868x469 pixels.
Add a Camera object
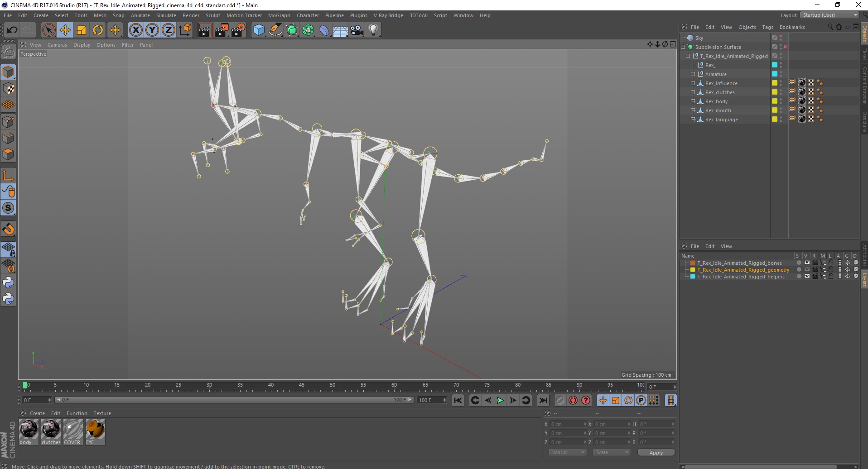tap(357, 30)
